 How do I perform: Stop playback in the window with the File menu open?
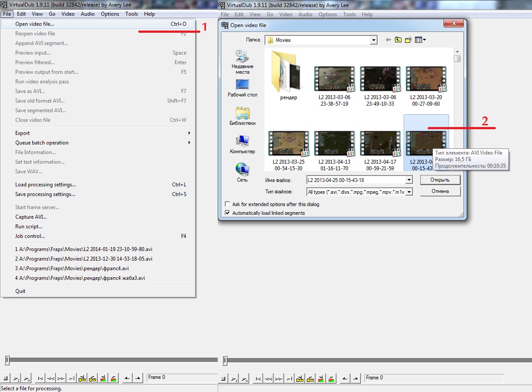[5, 378]
